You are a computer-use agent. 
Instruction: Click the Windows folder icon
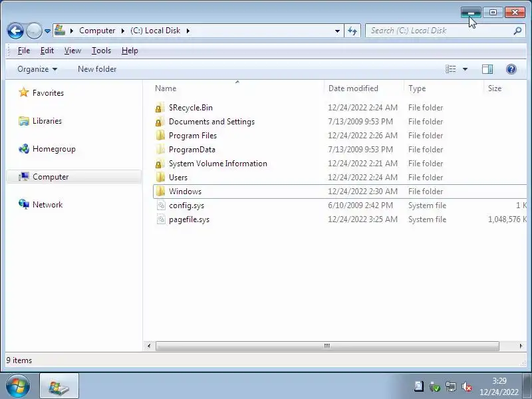[160, 191]
